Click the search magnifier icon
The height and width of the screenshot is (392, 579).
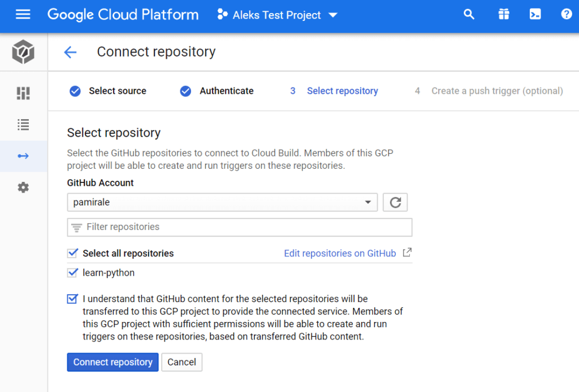click(469, 15)
